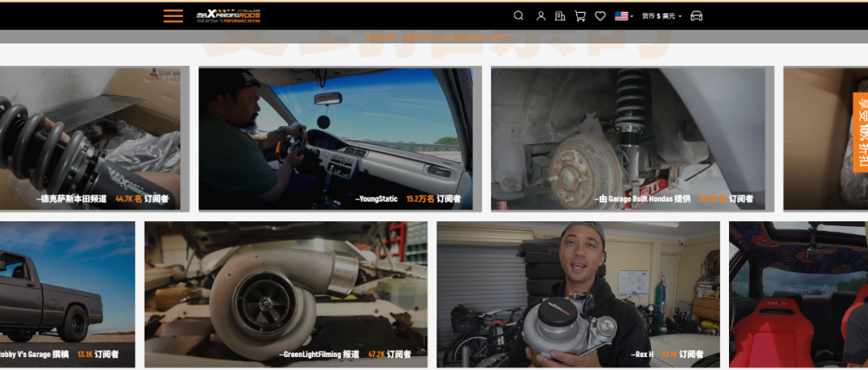
Task: Click the MaXpeedingRods logo
Action: [228, 15]
